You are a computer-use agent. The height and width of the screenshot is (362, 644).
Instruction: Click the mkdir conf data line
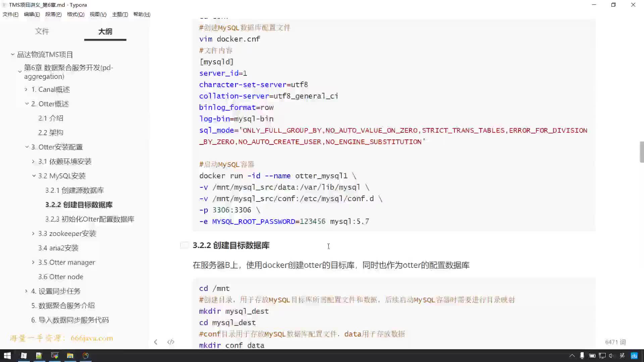pos(231,345)
